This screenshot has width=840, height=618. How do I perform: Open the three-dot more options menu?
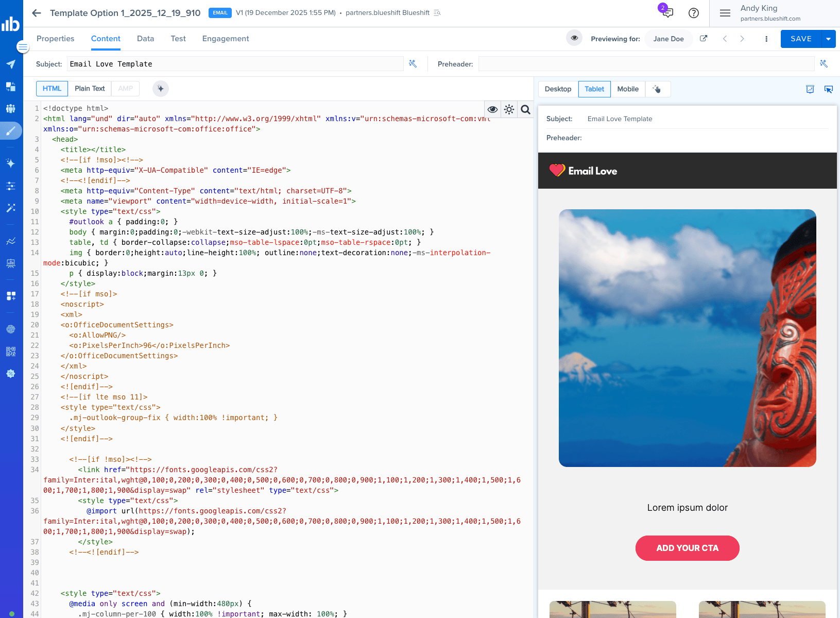pos(766,39)
